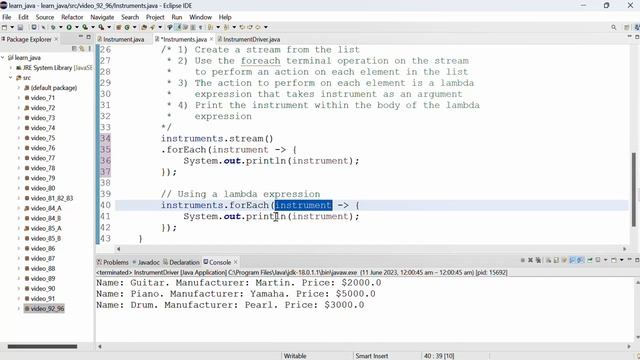The width and height of the screenshot is (640, 360).
Task: Click the Open Perspective icon
Action: [627, 27]
